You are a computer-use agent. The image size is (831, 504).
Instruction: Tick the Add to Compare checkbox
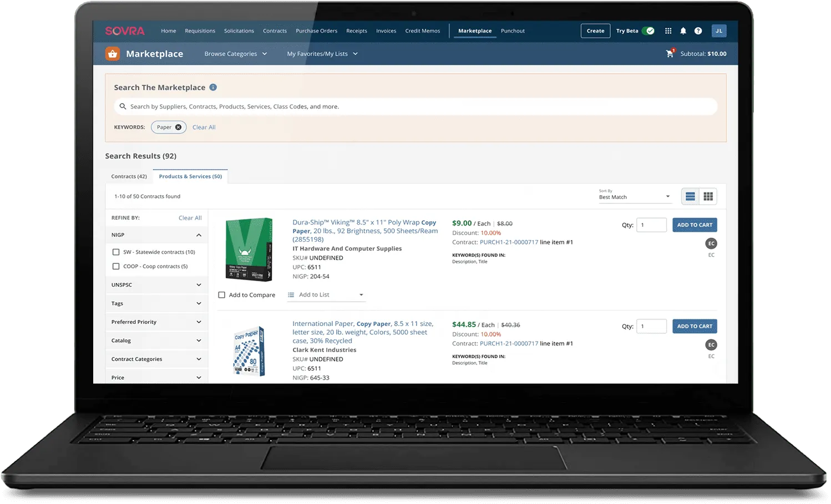(x=221, y=295)
